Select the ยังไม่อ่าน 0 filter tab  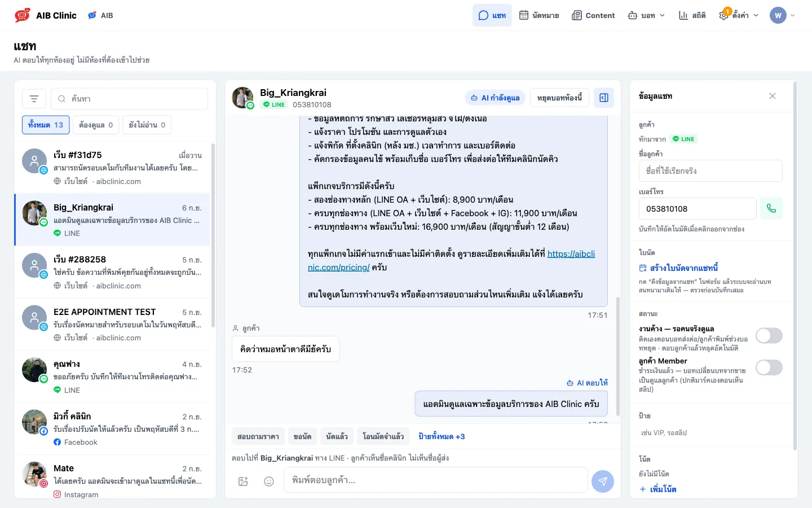(x=147, y=125)
